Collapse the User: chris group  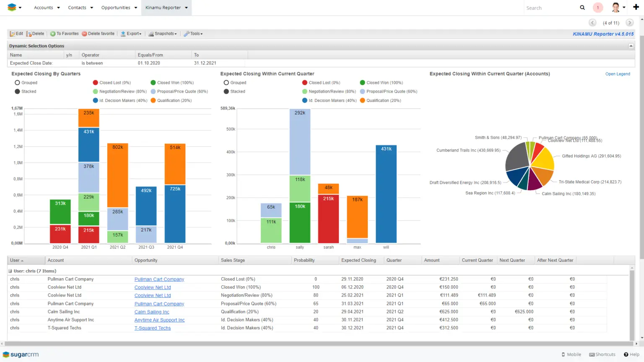click(x=10, y=271)
